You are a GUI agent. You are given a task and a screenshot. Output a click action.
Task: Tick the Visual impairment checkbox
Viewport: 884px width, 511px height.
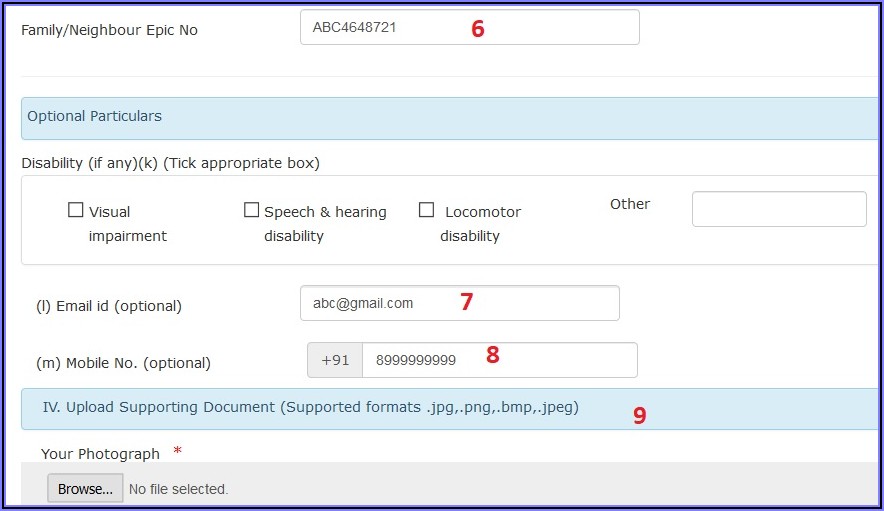pyautogui.click(x=75, y=210)
